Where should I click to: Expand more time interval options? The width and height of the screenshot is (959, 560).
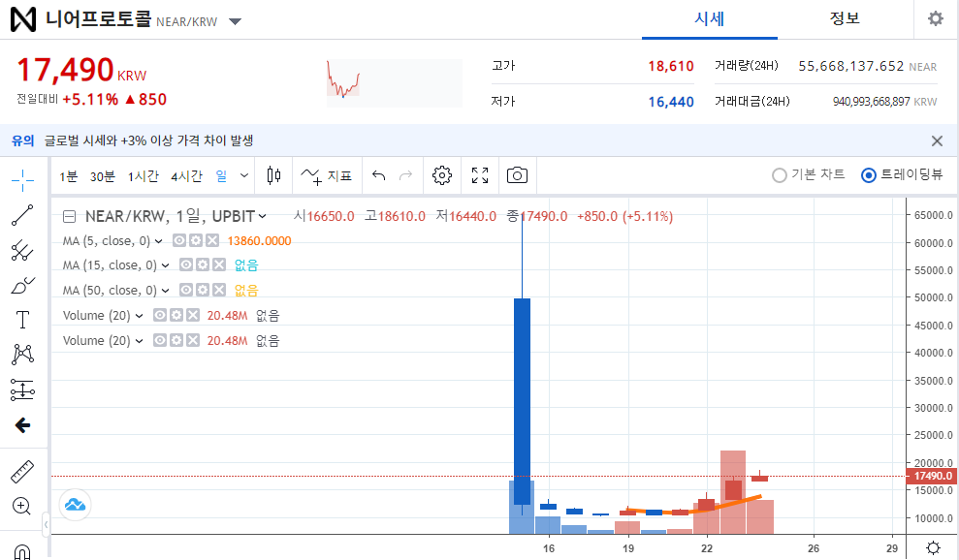tap(244, 176)
